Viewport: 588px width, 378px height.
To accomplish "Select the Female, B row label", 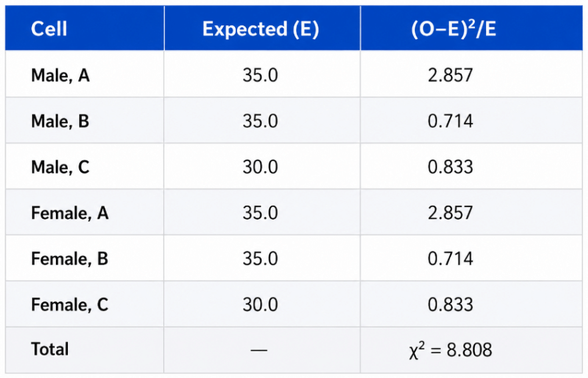I will 70,259.
